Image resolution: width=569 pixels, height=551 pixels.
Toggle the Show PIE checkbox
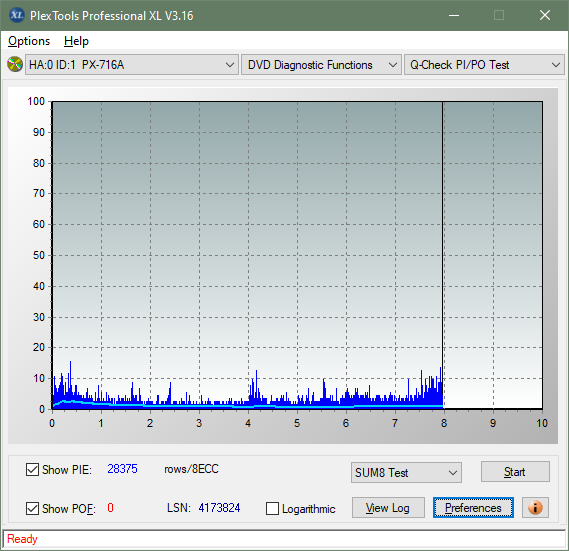32,469
